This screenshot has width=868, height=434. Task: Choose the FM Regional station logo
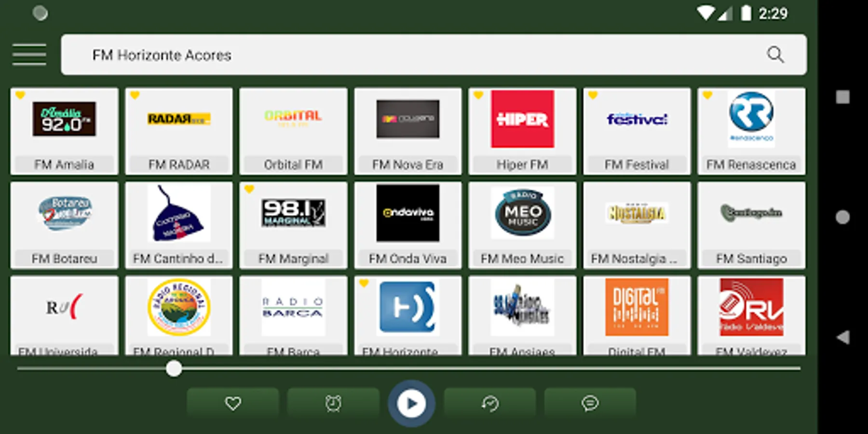(179, 307)
